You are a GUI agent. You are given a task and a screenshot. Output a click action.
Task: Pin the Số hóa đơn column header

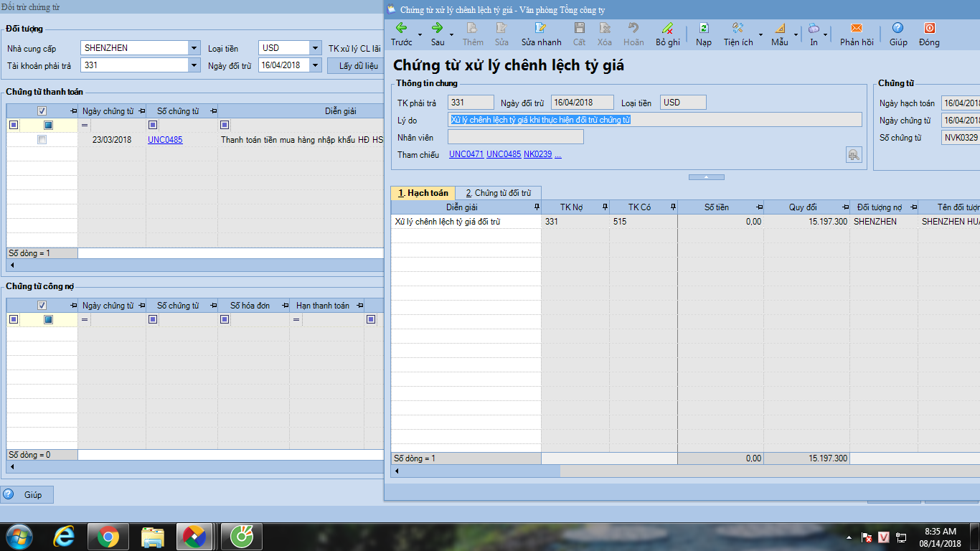[285, 306]
